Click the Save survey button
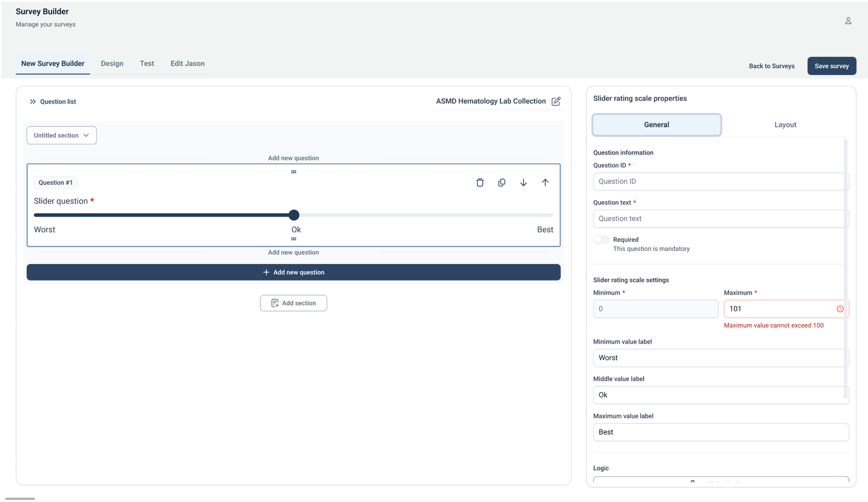 click(832, 66)
